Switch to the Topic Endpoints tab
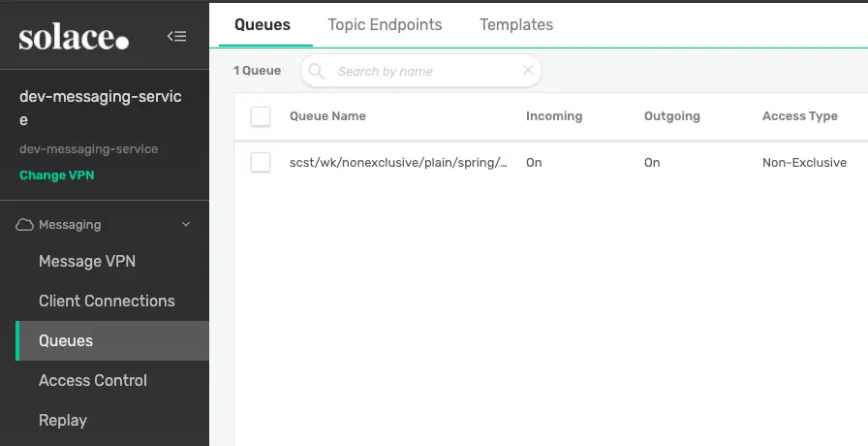Image resolution: width=868 pixels, height=446 pixels. [385, 25]
